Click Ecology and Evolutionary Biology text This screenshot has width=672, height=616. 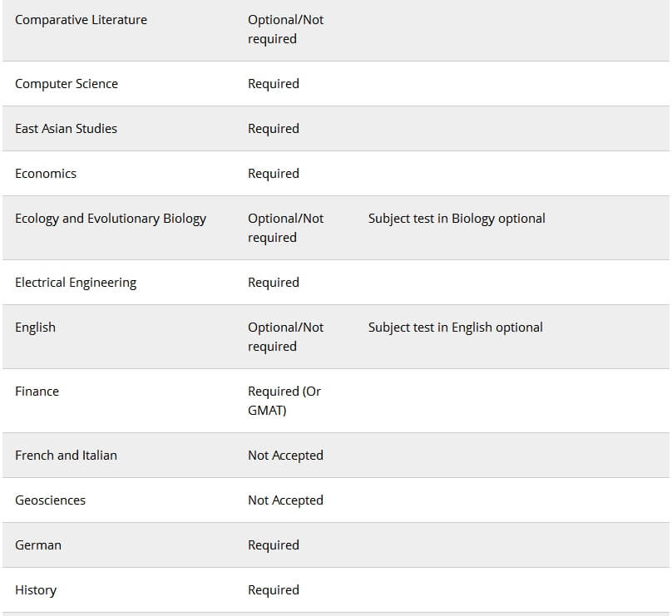pyautogui.click(x=111, y=219)
